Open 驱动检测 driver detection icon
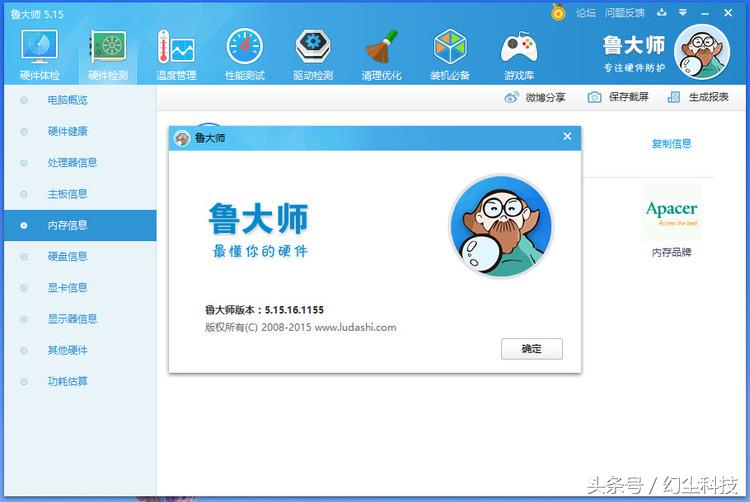This screenshot has width=750, height=502. 313,46
